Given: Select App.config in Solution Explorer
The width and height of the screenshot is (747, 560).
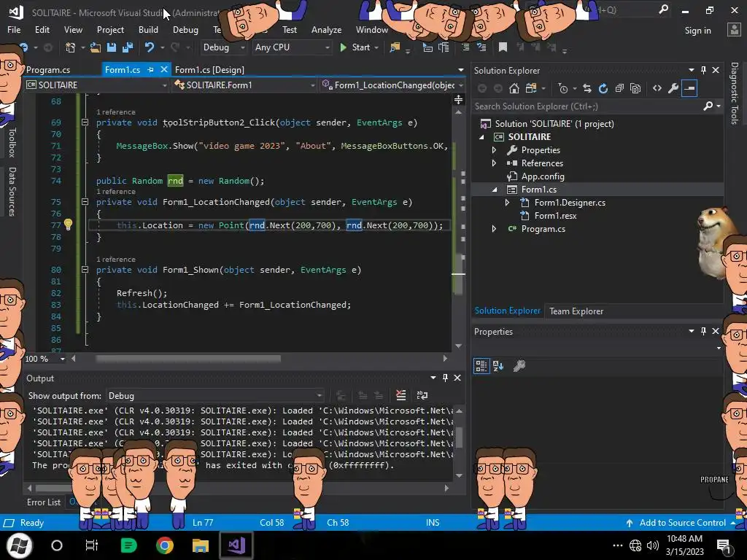Looking at the screenshot, I should pos(543,176).
